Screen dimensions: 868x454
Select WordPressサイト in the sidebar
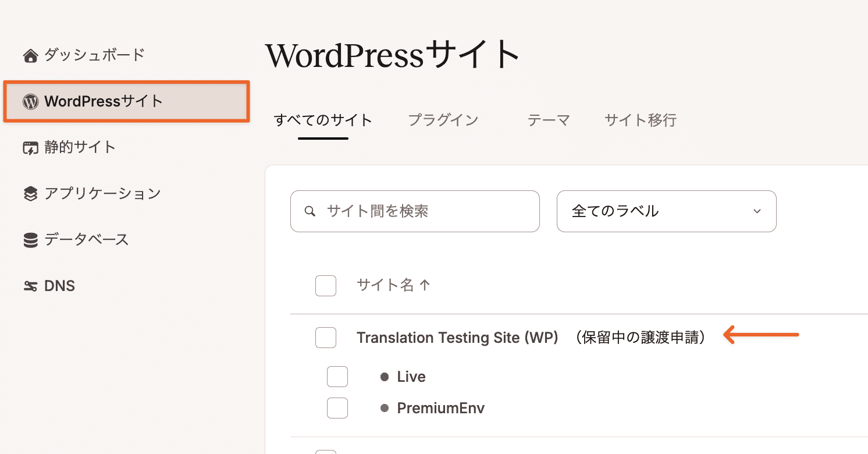click(127, 101)
